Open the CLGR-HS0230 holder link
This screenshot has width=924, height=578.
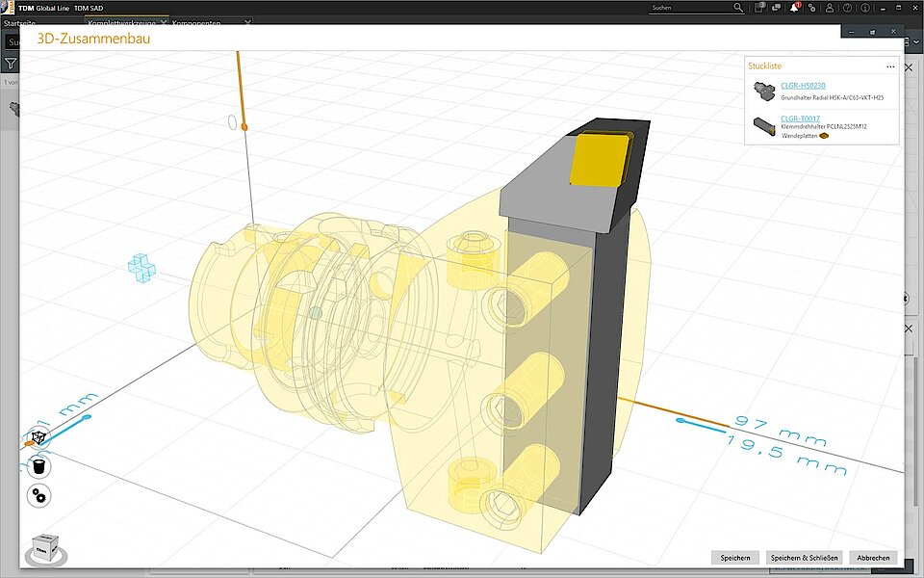803,85
